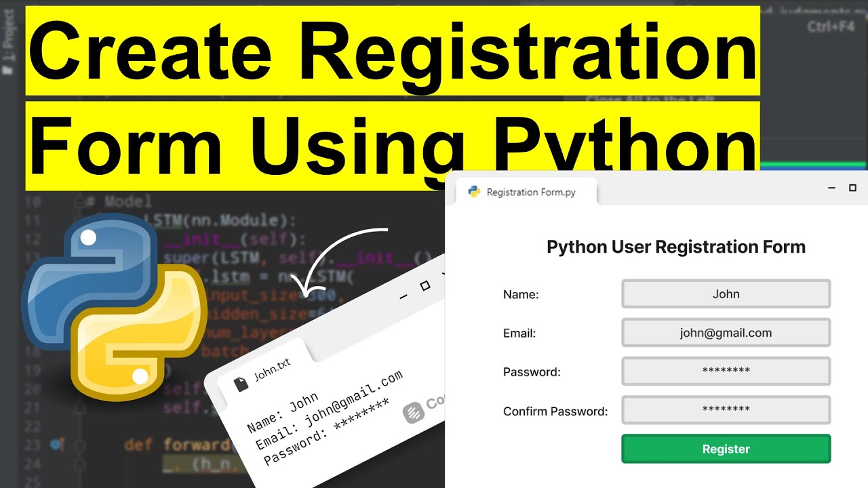Focus the Email field with john@gmail.com

726,333
